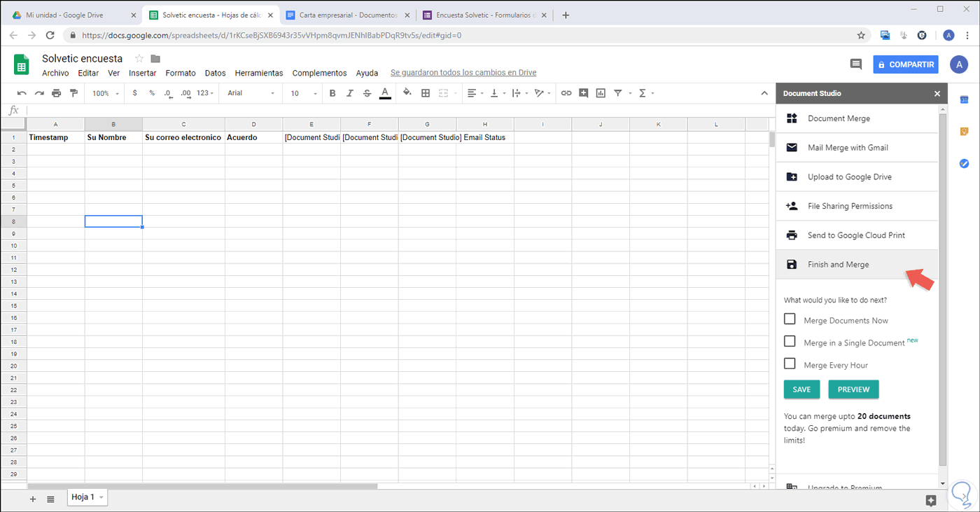The height and width of the screenshot is (512, 980).
Task: Open the Formato menu
Action: (181, 73)
